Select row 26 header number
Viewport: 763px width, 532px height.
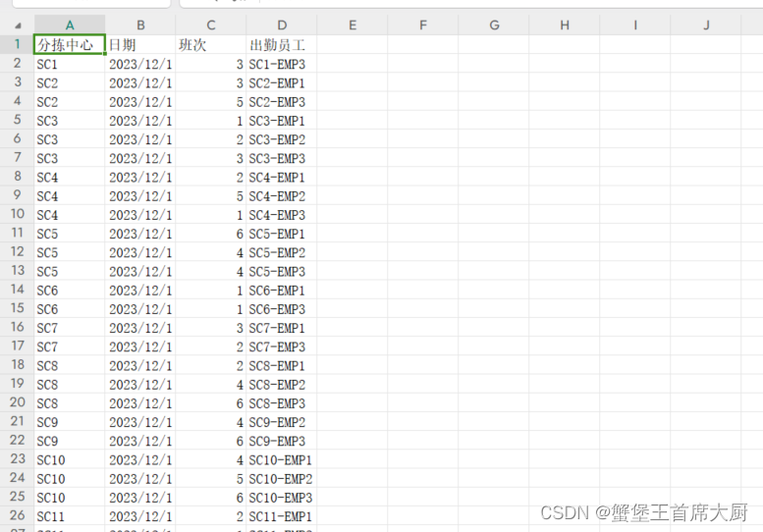coord(17,515)
